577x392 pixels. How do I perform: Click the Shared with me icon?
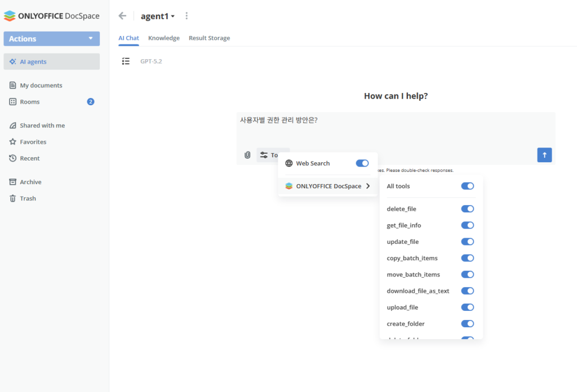[x=13, y=126]
